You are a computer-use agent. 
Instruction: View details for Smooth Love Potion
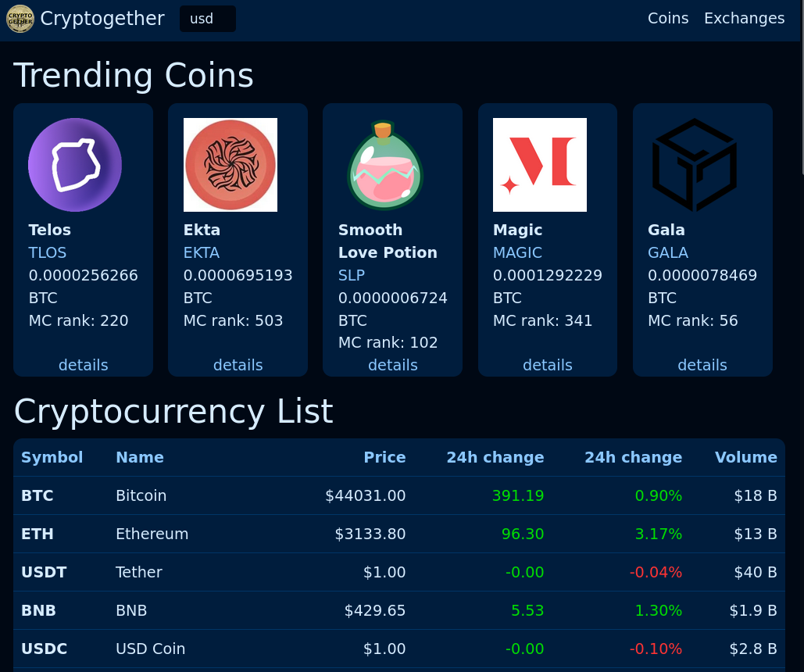[393, 365]
